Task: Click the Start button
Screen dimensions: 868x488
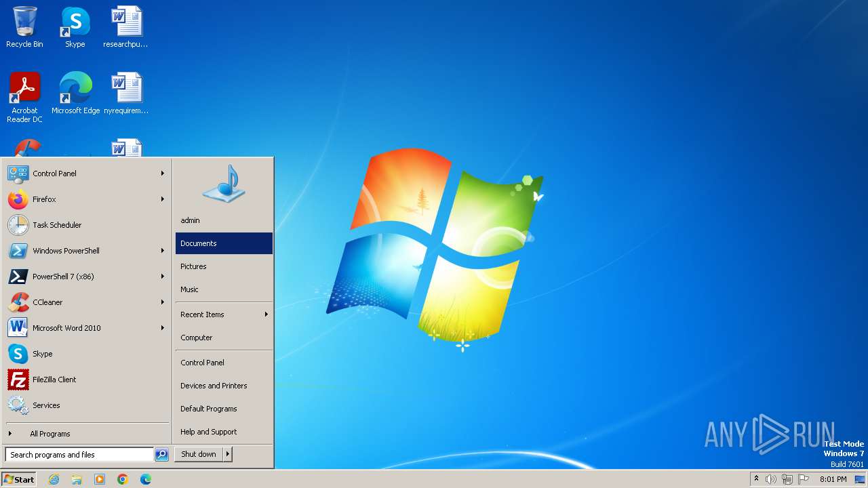Action: 19,479
